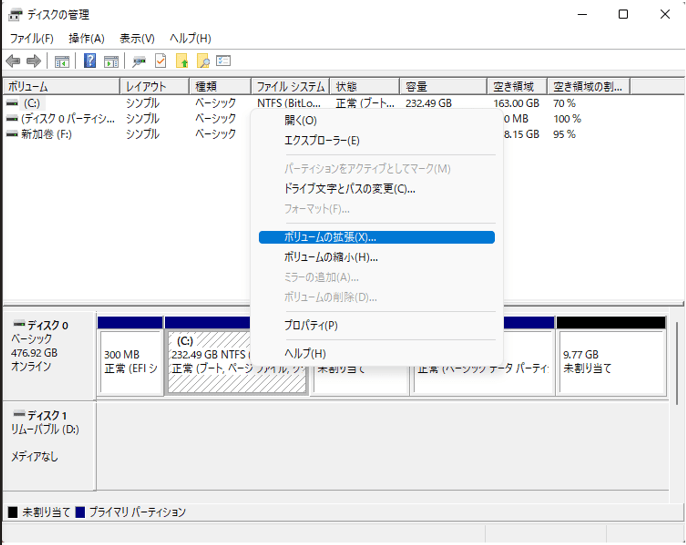Click the 95 % free percentage cell
Screen dimensions: 686x545
point(564,134)
